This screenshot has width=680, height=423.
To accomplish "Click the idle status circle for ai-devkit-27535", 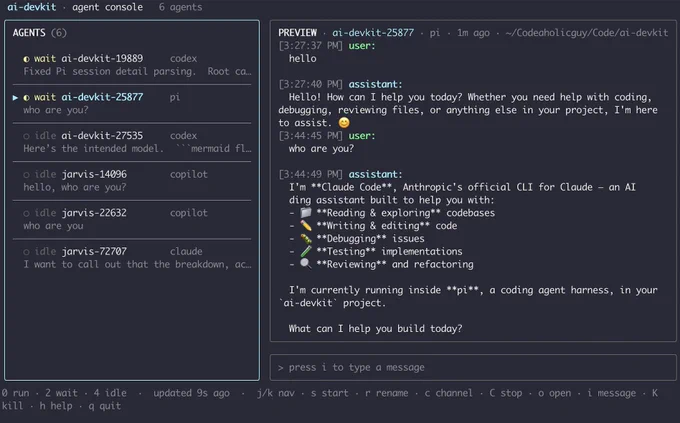I will 26,136.
